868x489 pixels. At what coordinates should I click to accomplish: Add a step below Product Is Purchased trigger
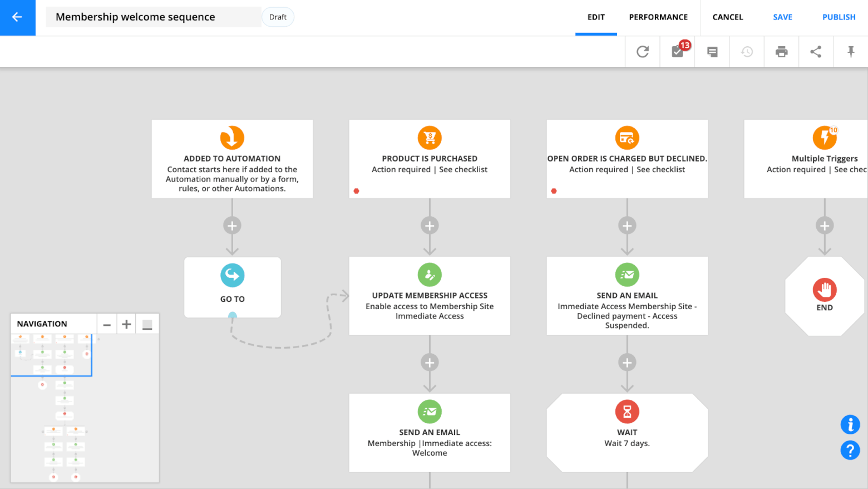coord(429,226)
